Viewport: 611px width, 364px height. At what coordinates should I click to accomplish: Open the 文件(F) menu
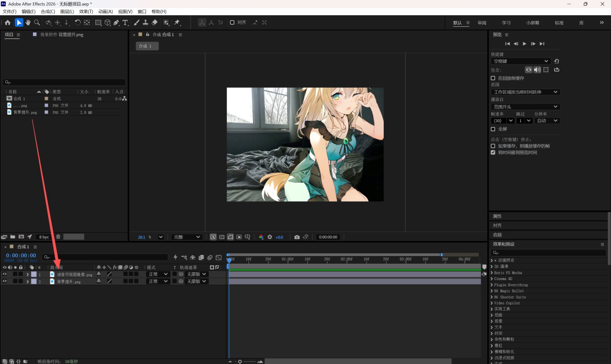pos(10,11)
